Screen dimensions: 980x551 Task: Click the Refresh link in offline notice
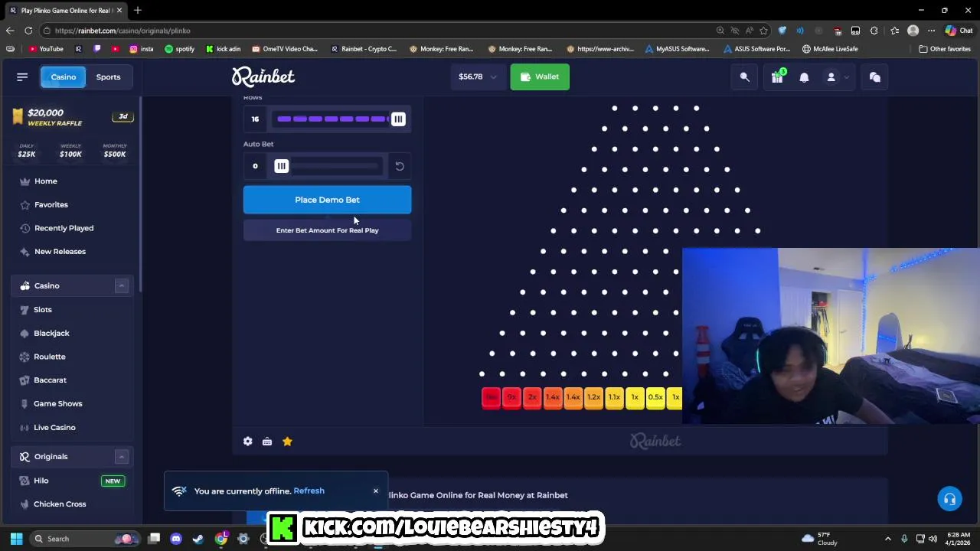309,491
